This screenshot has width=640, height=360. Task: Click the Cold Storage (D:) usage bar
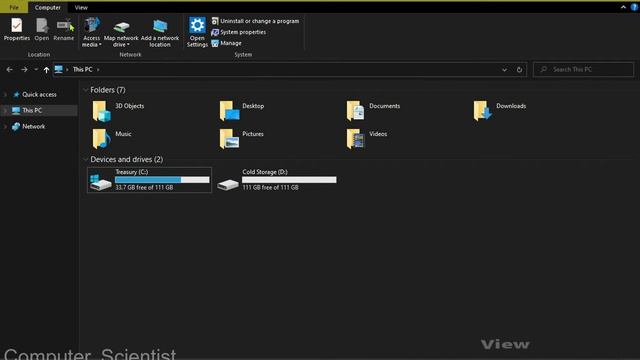point(289,180)
